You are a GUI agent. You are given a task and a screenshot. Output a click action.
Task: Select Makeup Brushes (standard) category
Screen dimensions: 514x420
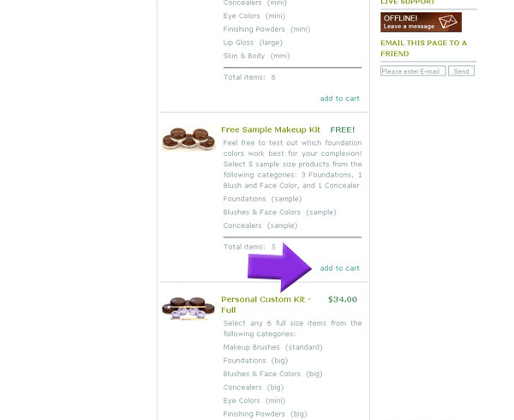[272, 347]
